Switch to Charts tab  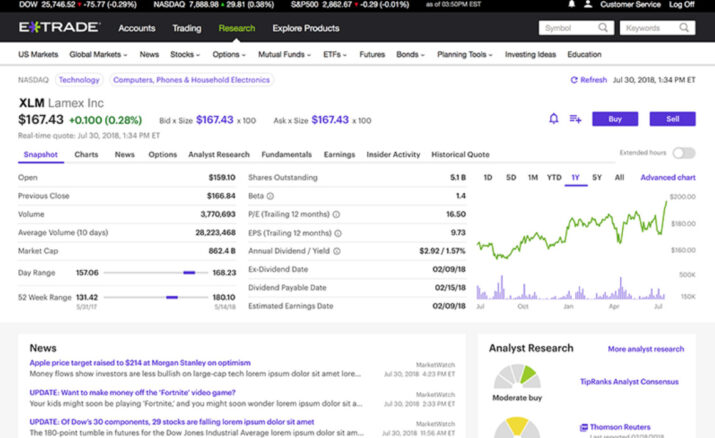coord(86,155)
